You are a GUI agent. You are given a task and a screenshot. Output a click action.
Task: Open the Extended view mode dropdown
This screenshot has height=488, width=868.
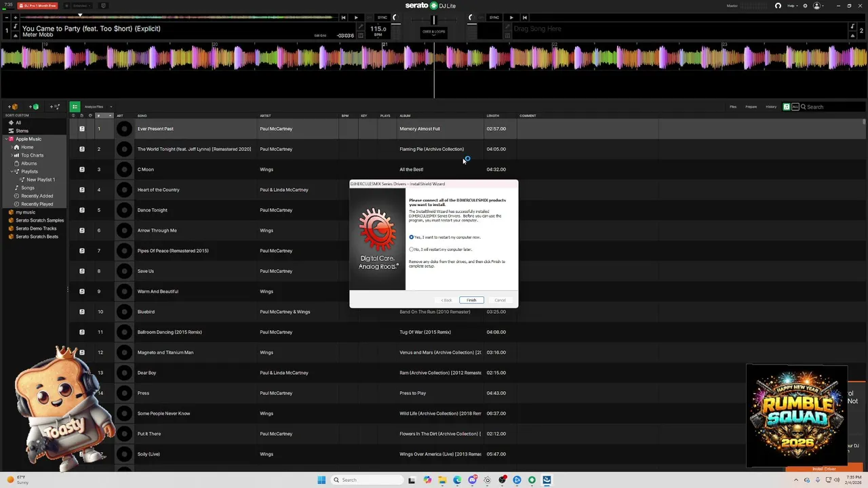tap(81, 5)
